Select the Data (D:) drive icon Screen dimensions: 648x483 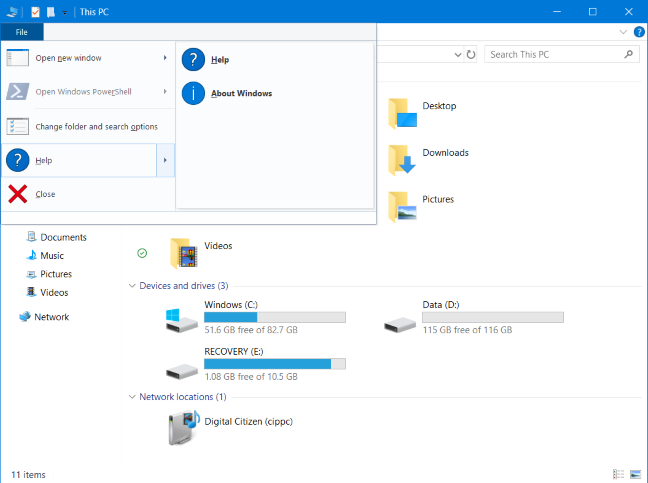(x=400, y=325)
